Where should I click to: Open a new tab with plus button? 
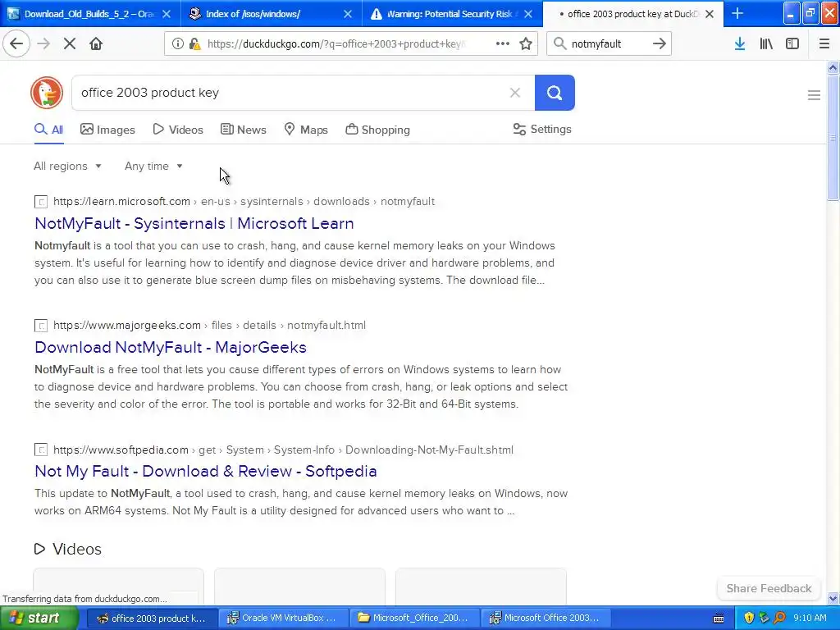tap(737, 13)
